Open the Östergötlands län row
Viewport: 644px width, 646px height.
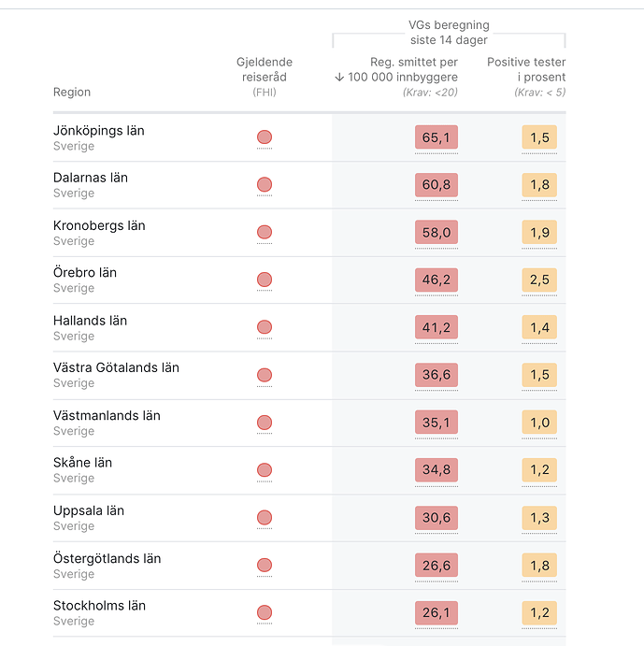point(107,559)
